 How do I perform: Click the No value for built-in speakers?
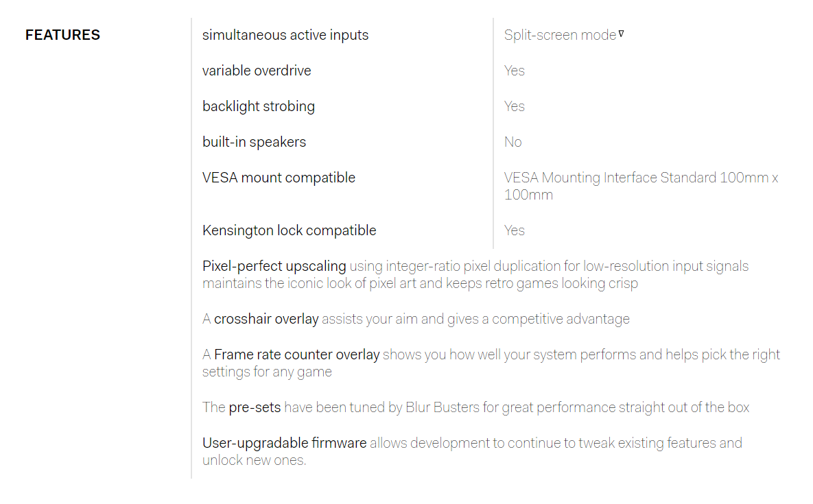click(x=512, y=142)
